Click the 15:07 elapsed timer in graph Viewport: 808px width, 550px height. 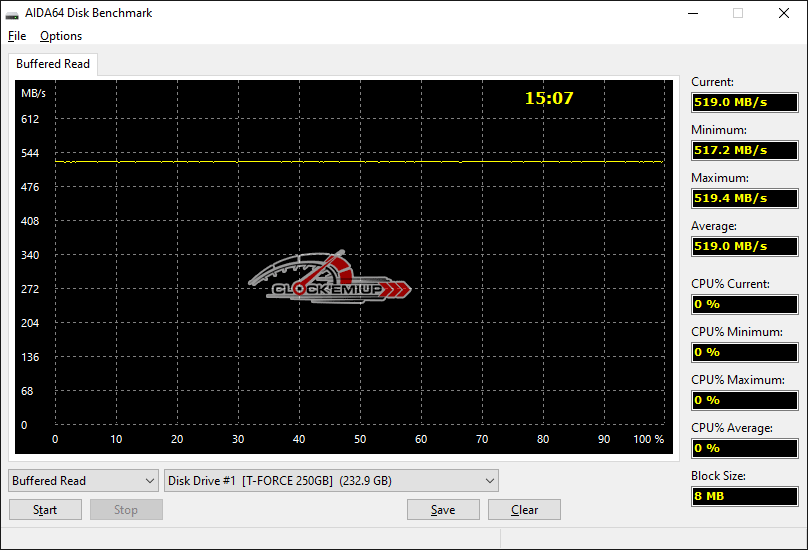point(549,98)
